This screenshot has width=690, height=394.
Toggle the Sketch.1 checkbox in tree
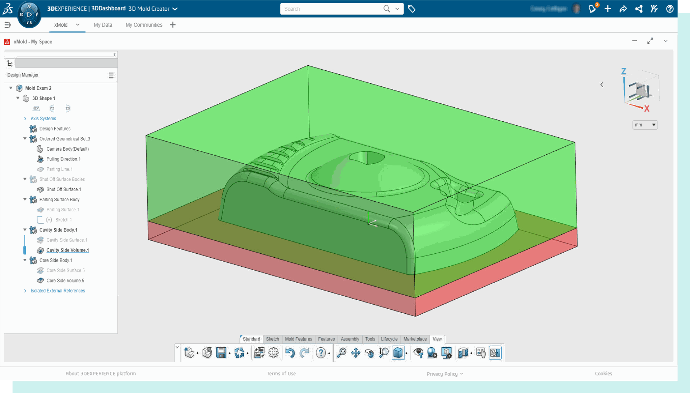coord(40,220)
